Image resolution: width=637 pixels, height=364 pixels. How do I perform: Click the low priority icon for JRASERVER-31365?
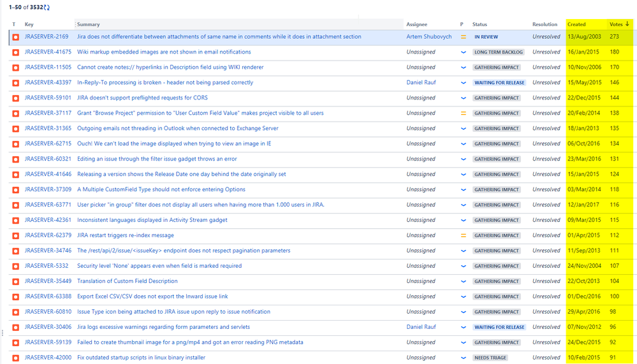point(463,129)
